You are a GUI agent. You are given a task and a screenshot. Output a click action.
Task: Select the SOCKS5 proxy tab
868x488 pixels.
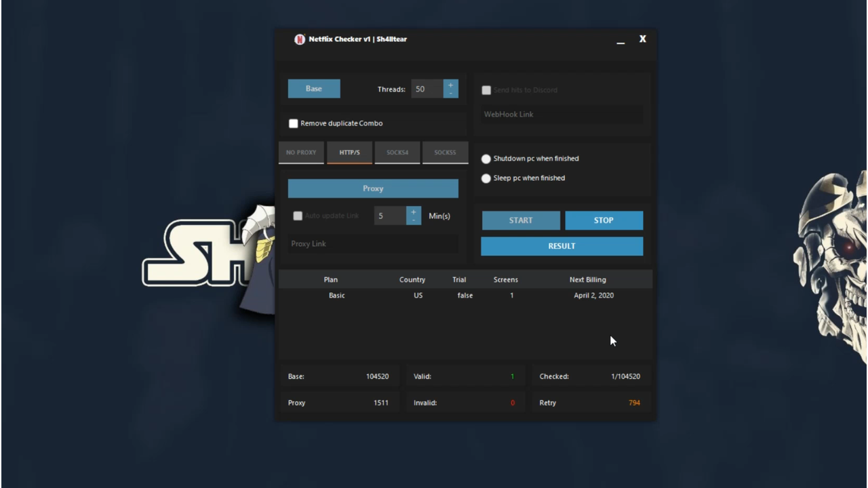[x=445, y=152]
